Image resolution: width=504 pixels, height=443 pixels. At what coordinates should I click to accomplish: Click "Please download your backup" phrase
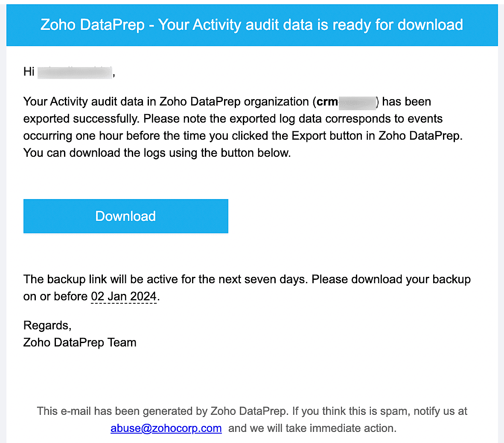391,279
